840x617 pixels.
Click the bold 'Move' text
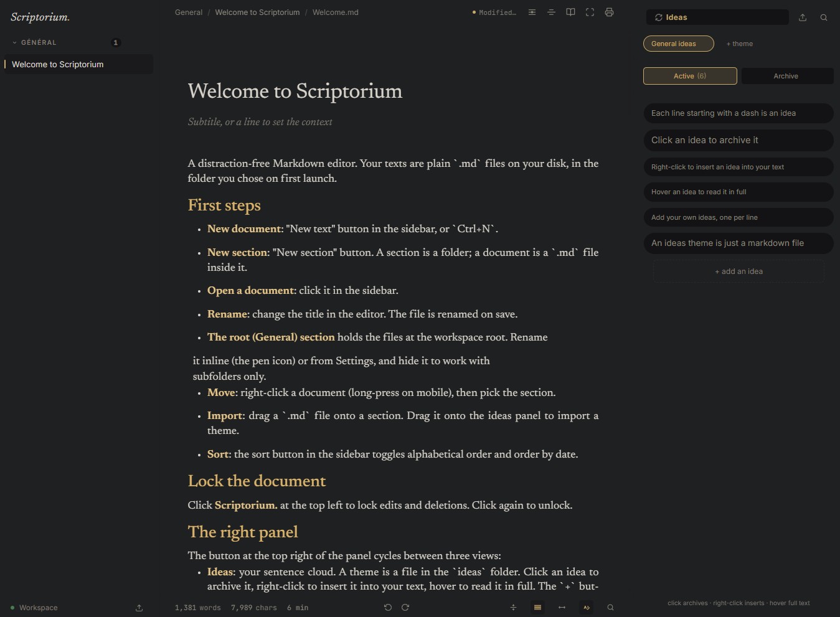222,393
